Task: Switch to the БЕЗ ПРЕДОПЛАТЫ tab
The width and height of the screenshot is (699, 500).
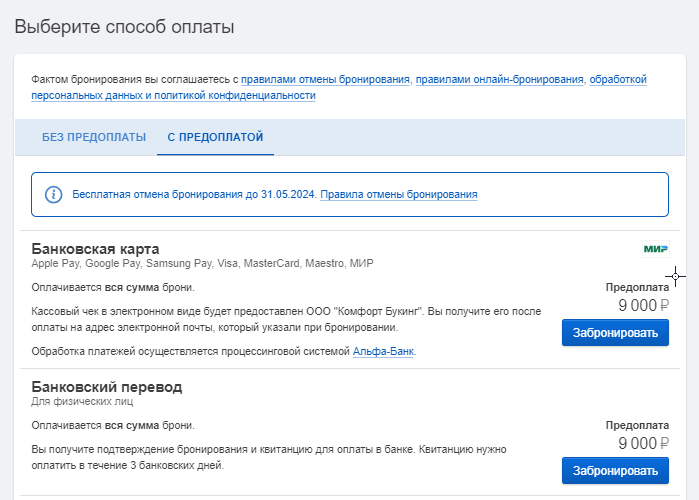Action: (x=94, y=137)
